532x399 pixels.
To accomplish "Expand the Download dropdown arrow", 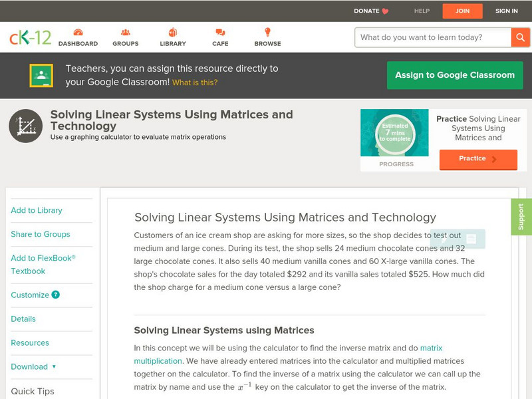I will click(54, 367).
